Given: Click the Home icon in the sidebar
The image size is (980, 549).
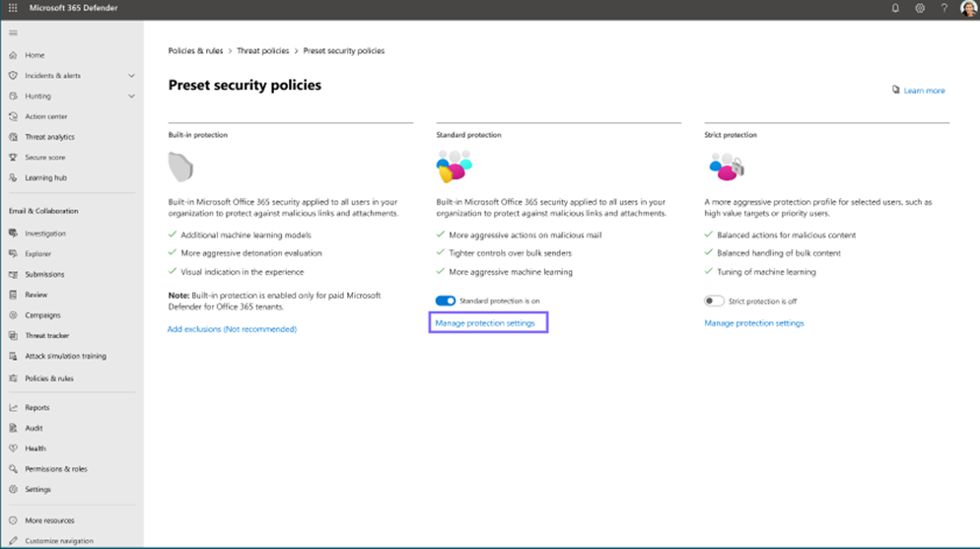Looking at the screenshot, I should coord(13,55).
